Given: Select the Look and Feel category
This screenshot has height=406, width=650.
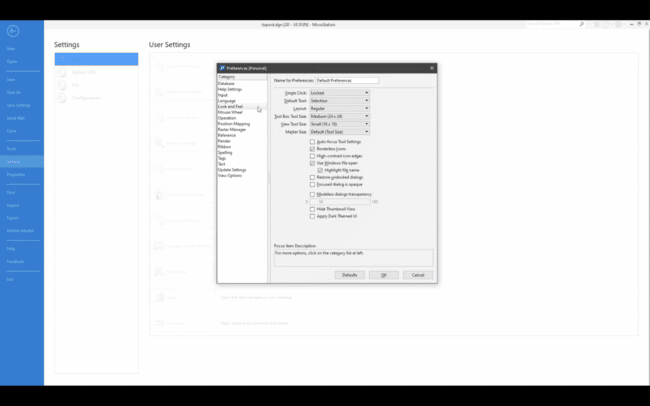Looking at the screenshot, I should 230,107.
